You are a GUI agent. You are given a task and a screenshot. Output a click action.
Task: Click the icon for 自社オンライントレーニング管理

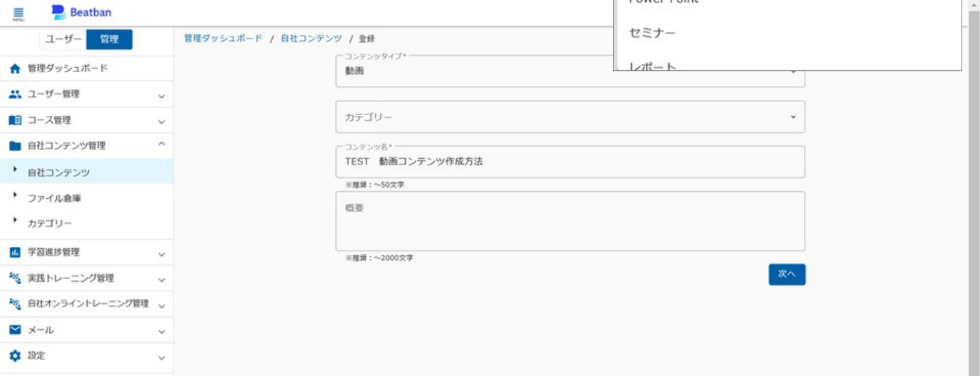(x=15, y=304)
